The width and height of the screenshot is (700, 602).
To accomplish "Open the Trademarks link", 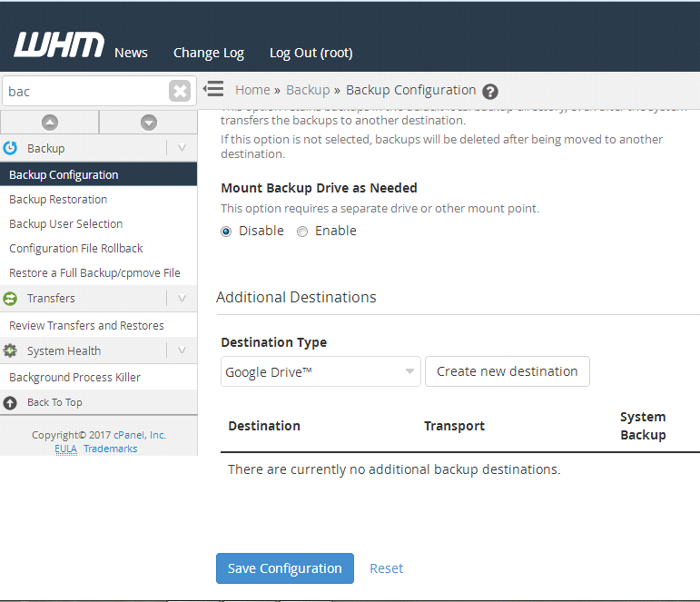I will [110, 449].
